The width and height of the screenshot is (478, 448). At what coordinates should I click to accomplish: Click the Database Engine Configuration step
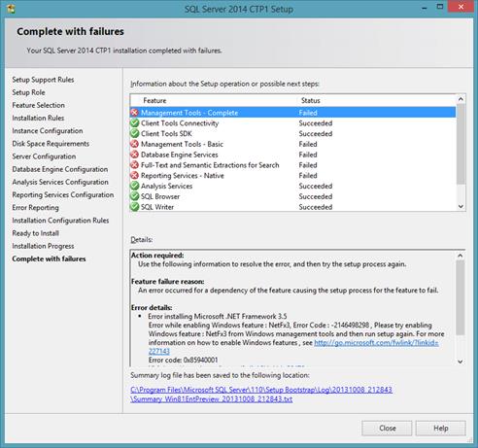point(60,169)
